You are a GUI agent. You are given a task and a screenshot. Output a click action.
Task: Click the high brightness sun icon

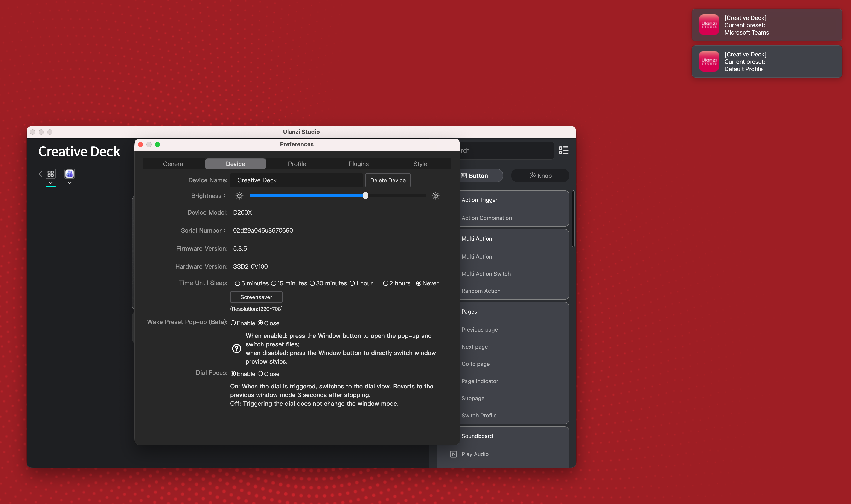pos(436,196)
